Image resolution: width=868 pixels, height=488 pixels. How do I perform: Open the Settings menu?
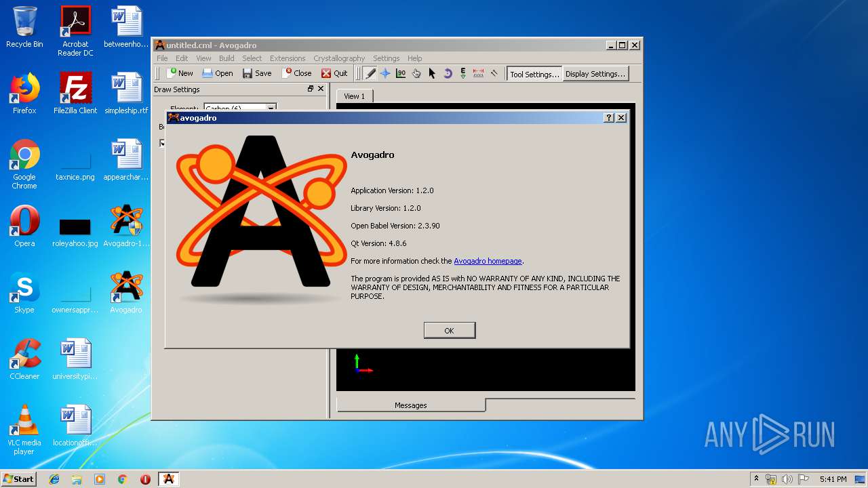[386, 58]
